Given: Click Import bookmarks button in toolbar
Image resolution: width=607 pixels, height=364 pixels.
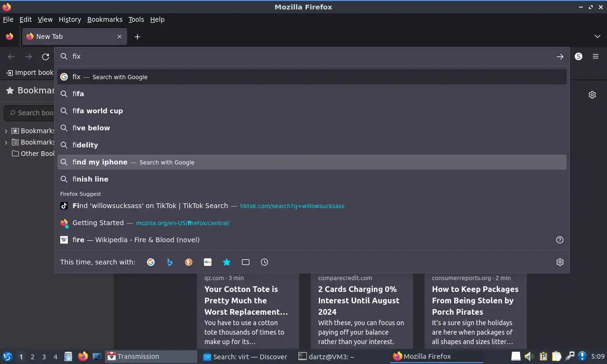Looking at the screenshot, I should click(29, 73).
